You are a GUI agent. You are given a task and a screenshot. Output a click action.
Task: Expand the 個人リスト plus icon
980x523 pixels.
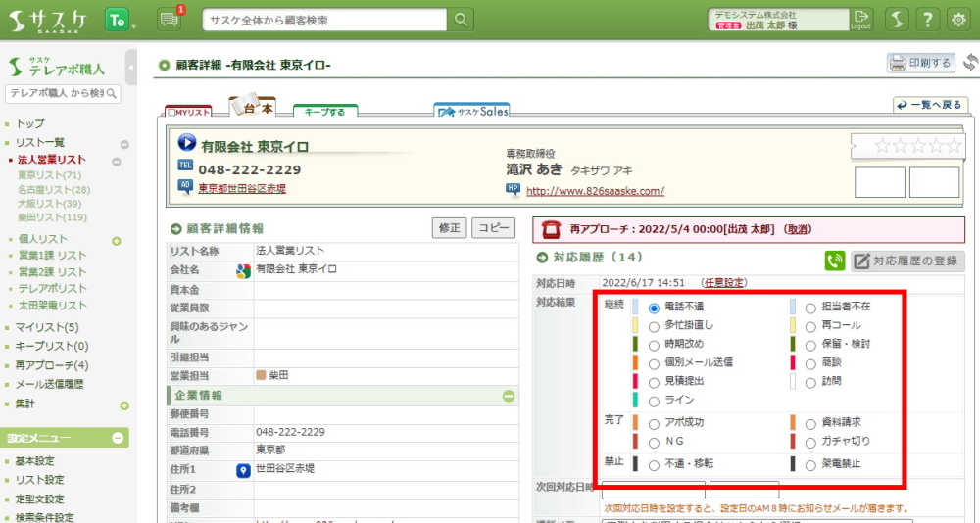(117, 241)
